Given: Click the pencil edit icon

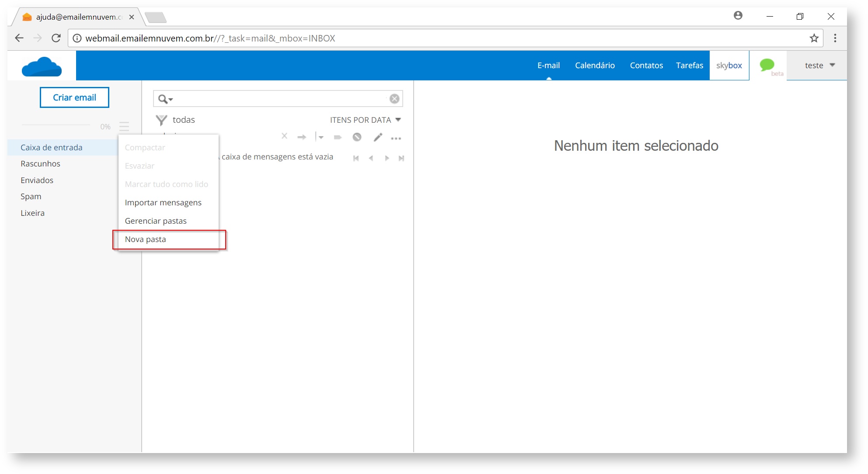Looking at the screenshot, I should click(x=378, y=137).
